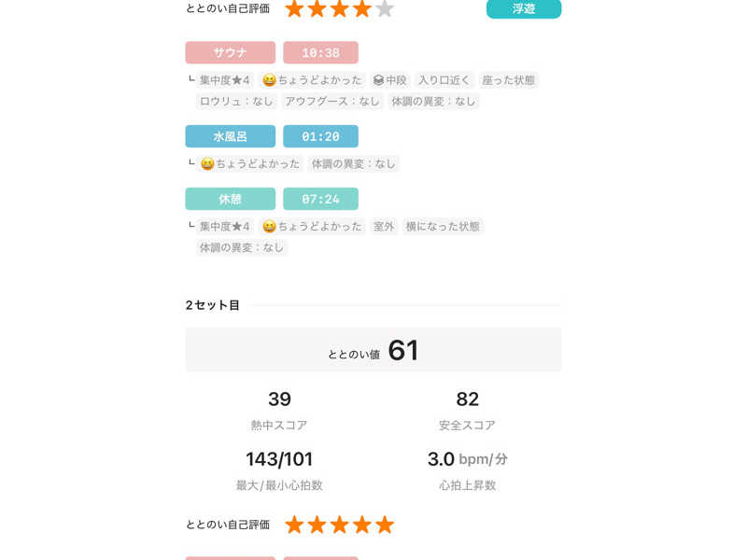The height and width of the screenshot is (560, 747).
Task: Select the 横になった状態 tag
Action: pos(443,226)
